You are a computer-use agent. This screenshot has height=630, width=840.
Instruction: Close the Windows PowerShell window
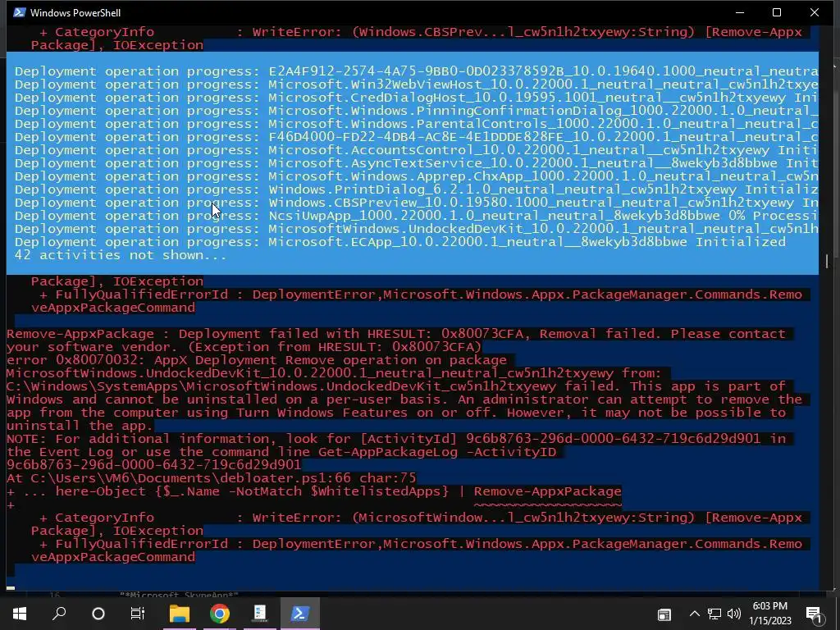815,12
